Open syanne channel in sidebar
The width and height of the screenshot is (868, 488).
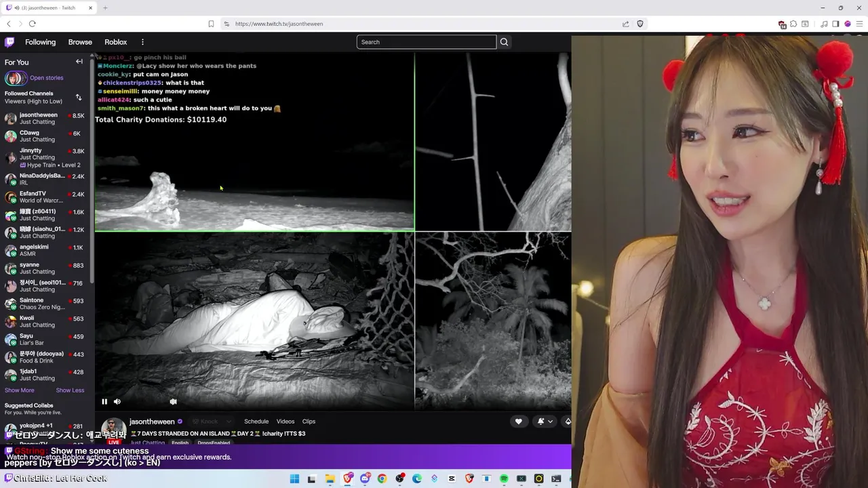point(45,268)
